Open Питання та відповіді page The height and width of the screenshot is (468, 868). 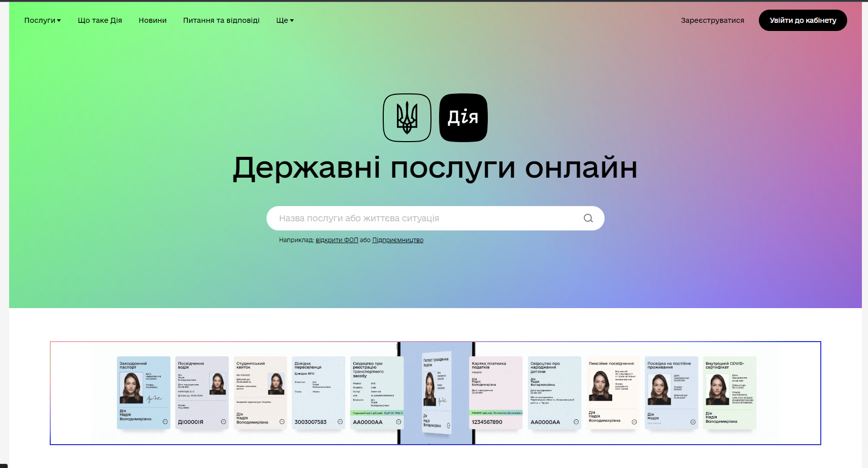[221, 20]
